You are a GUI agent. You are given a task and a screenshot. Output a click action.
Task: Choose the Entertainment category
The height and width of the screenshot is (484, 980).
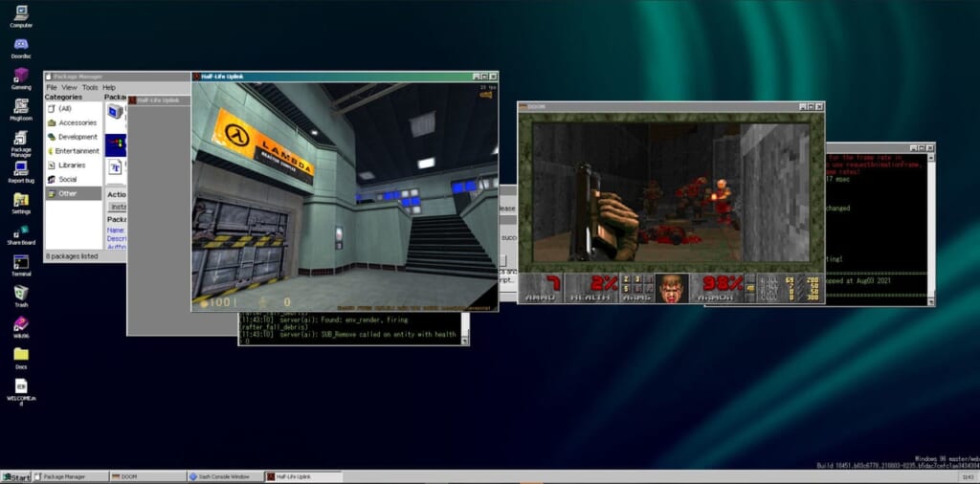(78, 151)
